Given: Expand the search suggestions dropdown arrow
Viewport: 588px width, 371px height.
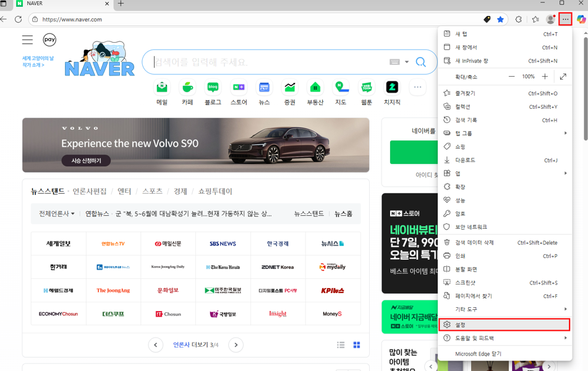Looking at the screenshot, I should [406, 62].
